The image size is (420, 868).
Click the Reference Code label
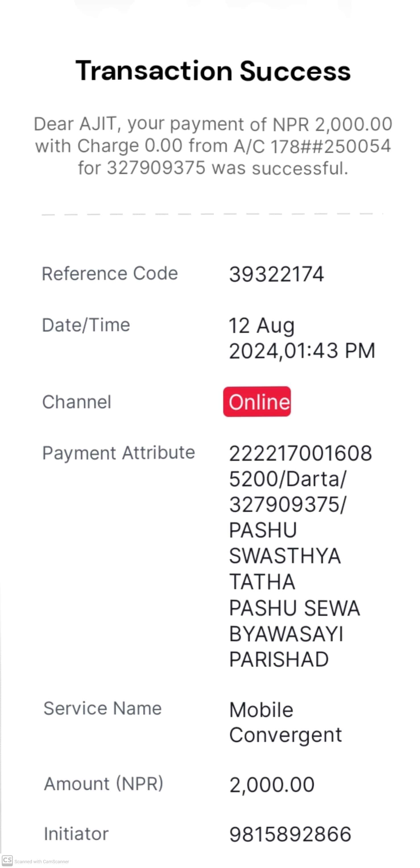[110, 273]
